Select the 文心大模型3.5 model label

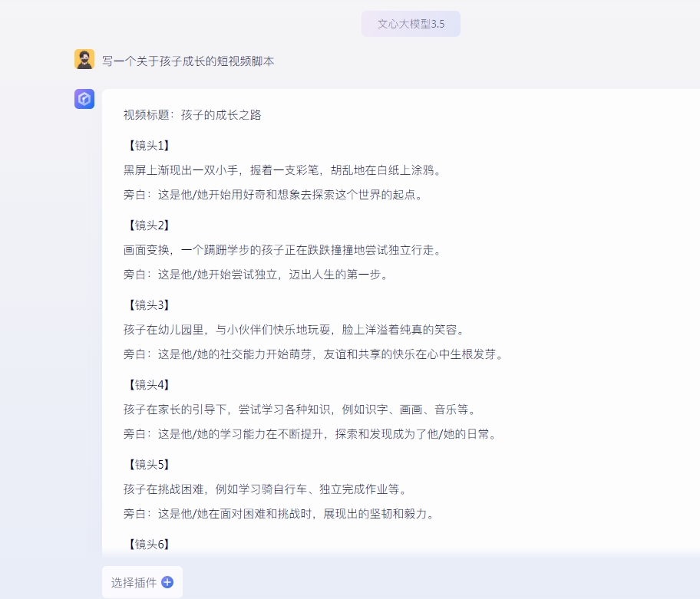click(411, 24)
